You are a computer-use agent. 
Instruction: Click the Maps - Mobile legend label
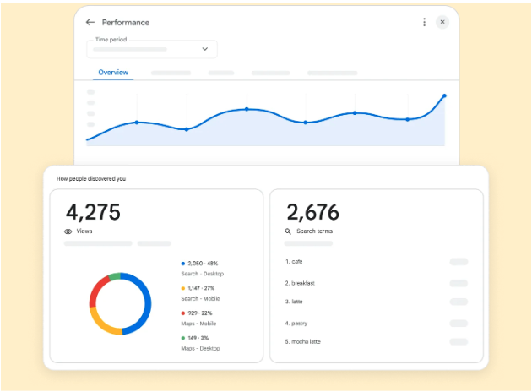[x=198, y=324]
